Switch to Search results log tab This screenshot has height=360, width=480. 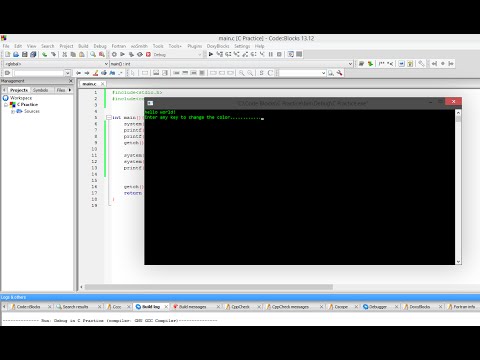(x=76, y=307)
